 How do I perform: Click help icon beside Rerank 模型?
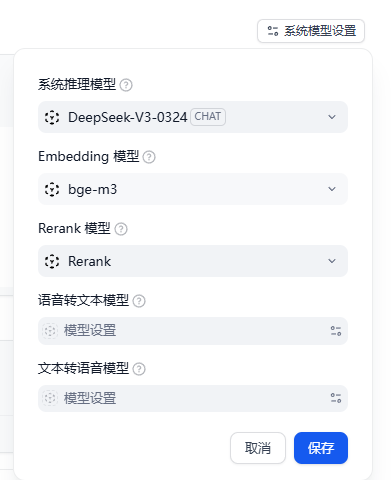click(121, 229)
